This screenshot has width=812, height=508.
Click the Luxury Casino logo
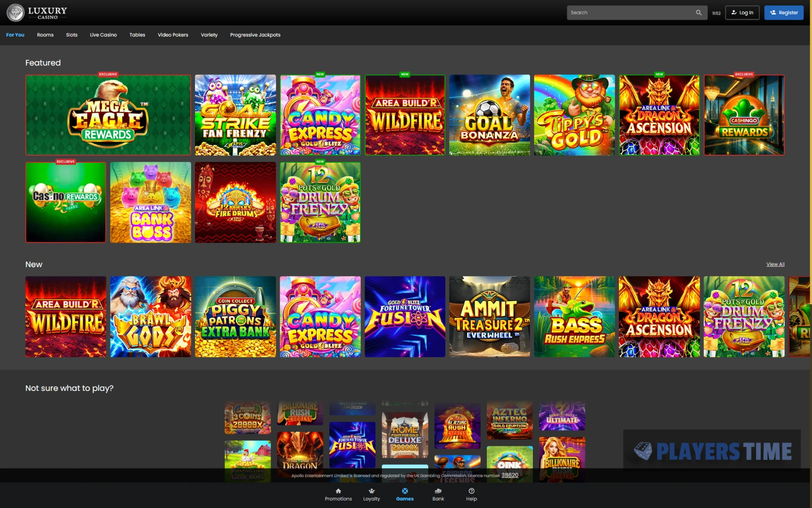[37, 13]
